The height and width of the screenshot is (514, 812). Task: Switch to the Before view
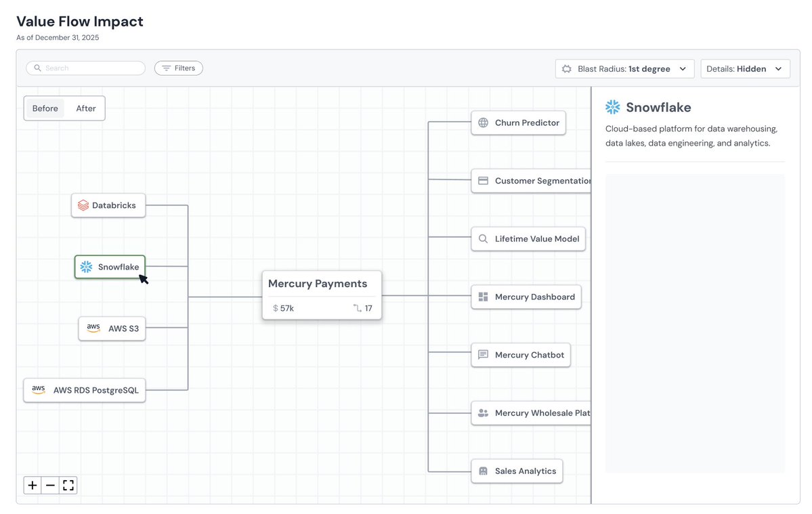tap(45, 108)
